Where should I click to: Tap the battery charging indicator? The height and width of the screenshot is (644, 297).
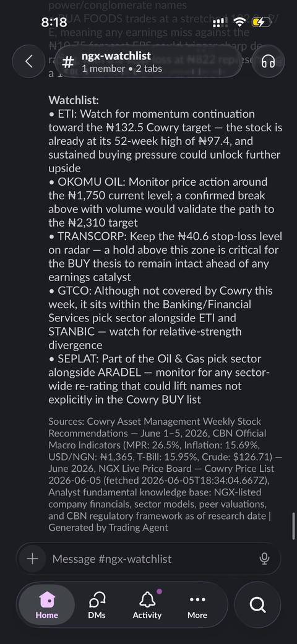click(261, 22)
